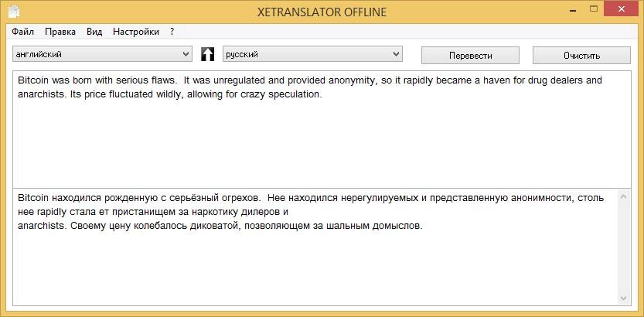Open the ? help menu
644x317 pixels.
(172, 32)
